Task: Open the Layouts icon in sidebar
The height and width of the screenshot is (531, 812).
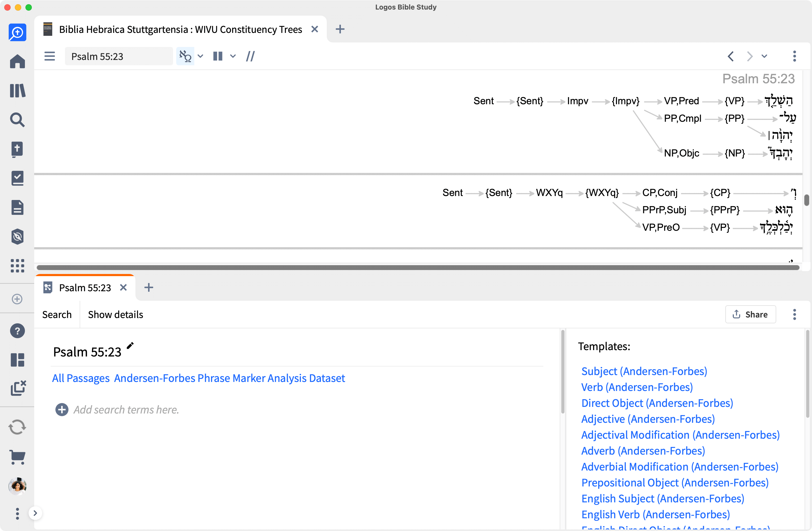Action: point(17,360)
